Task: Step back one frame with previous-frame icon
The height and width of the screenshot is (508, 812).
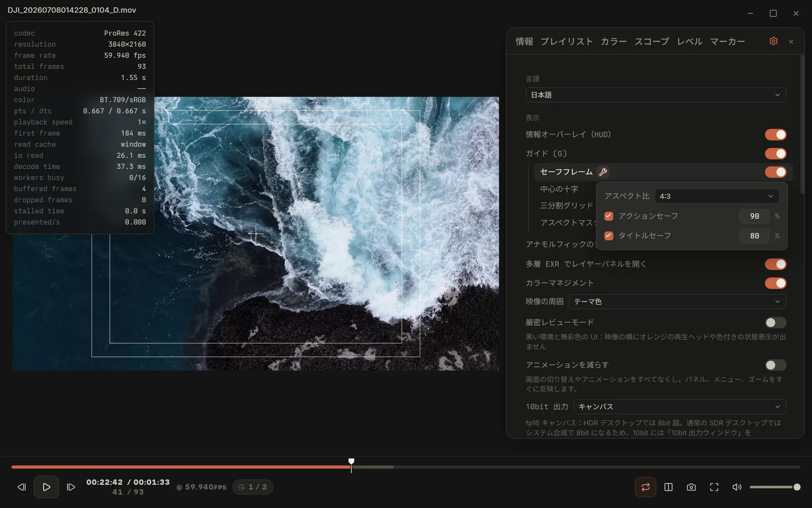Action: (21, 487)
